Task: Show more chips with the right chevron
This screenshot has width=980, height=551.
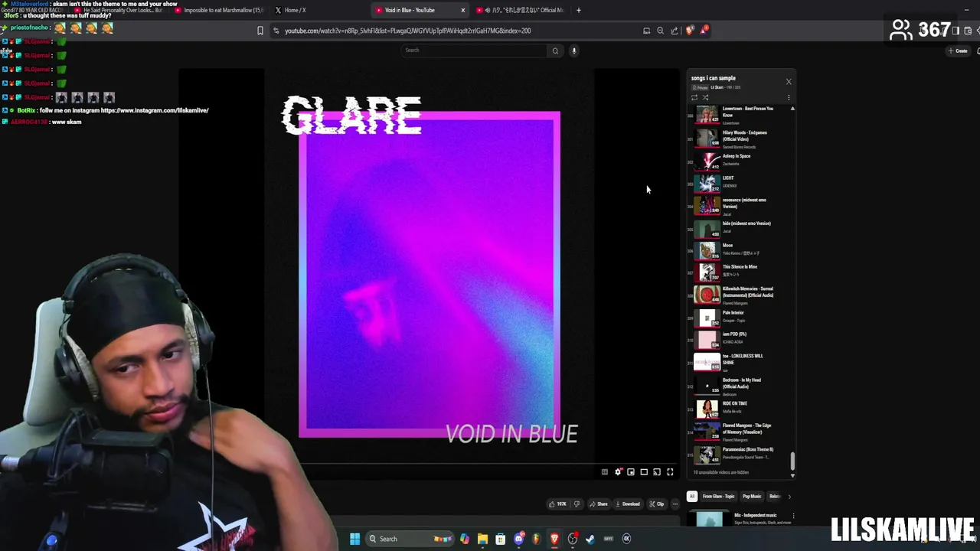Action: (789, 496)
